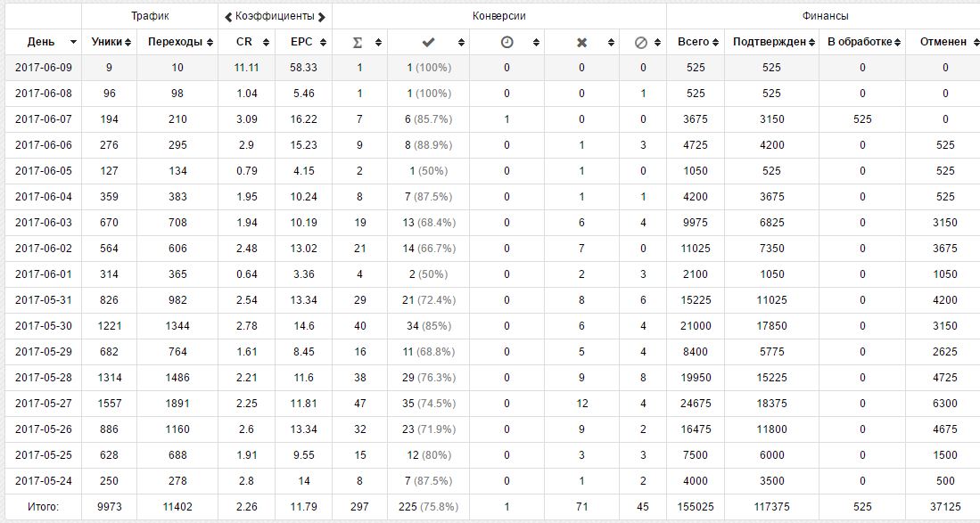Click the clock pending conversions icon
980x523 pixels.
(x=506, y=43)
